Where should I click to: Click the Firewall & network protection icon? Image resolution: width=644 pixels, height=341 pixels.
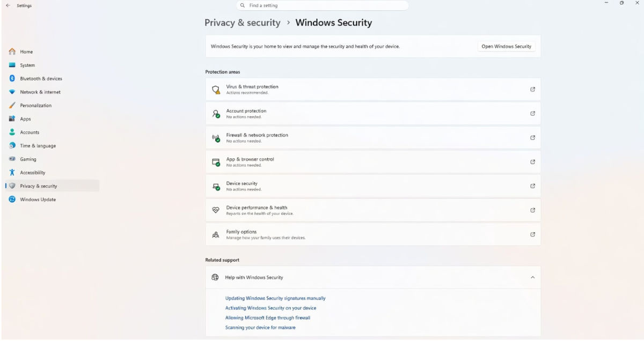(x=216, y=138)
